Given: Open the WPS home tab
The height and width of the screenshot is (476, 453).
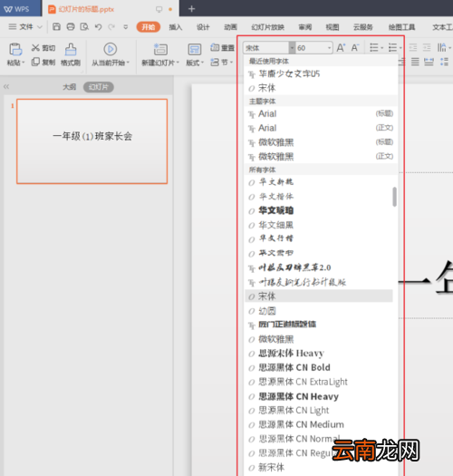Looking at the screenshot, I should point(20,8).
